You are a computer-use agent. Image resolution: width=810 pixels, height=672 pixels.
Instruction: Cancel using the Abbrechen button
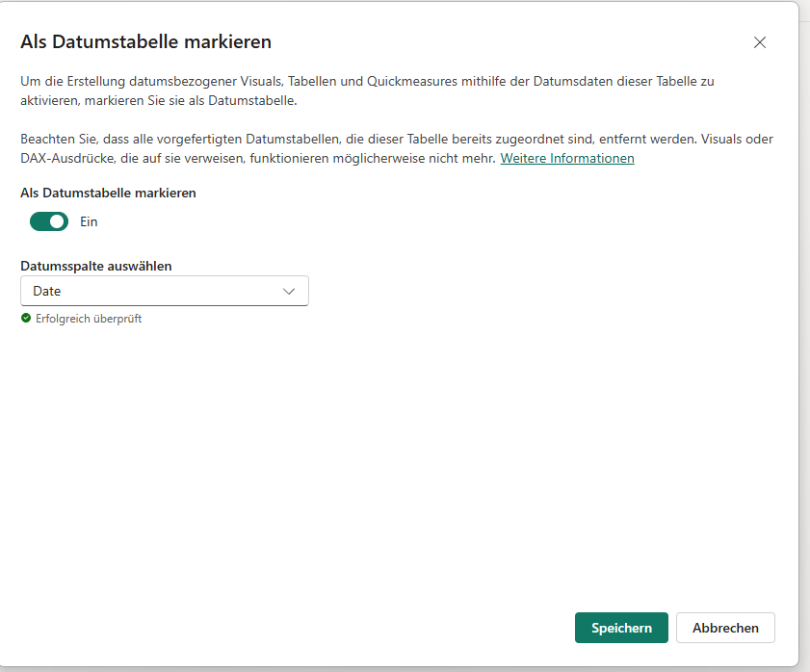[x=725, y=628]
